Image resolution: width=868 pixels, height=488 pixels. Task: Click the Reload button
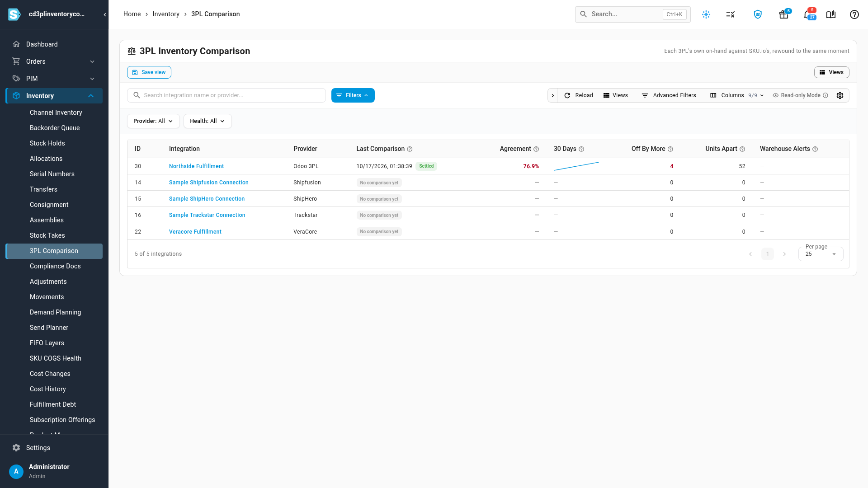point(579,95)
